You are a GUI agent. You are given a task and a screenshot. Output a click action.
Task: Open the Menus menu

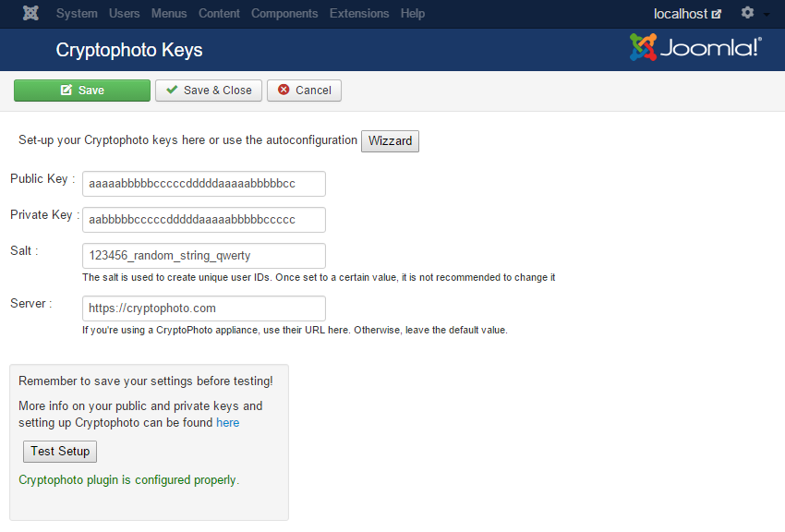point(169,14)
